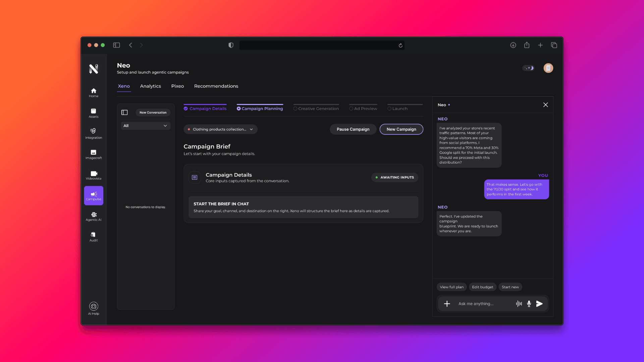The image size is (644, 362).
Task: Click the START THE BRIEF IN CHAT heading
Action: click(221, 204)
